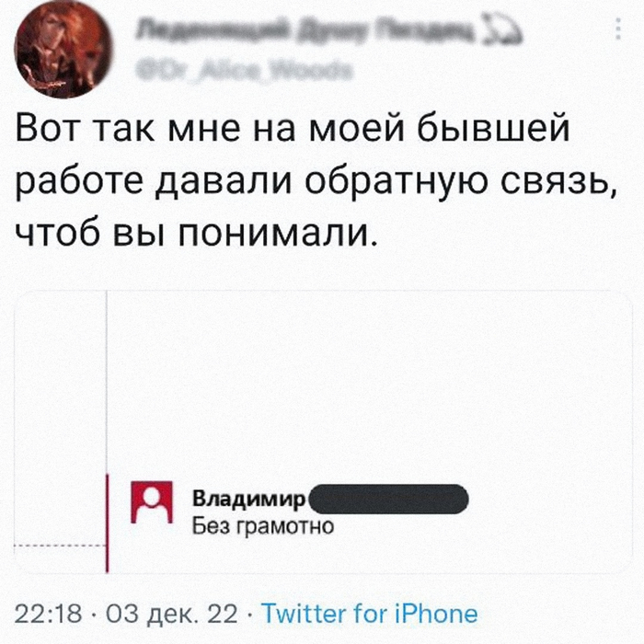644x644 pixels.
Task: Open the blurred display name of author
Action: click(304, 34)
